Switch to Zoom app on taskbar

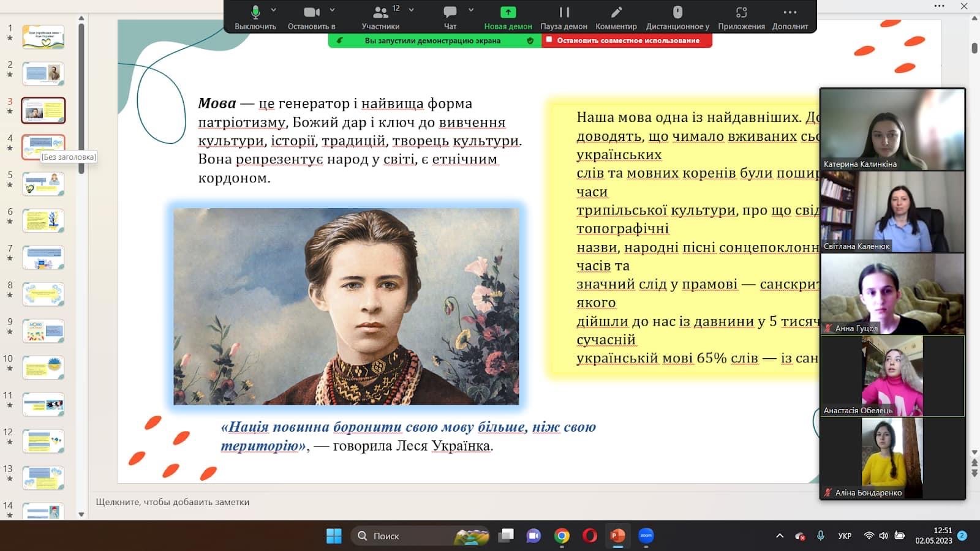pos(646,536)
